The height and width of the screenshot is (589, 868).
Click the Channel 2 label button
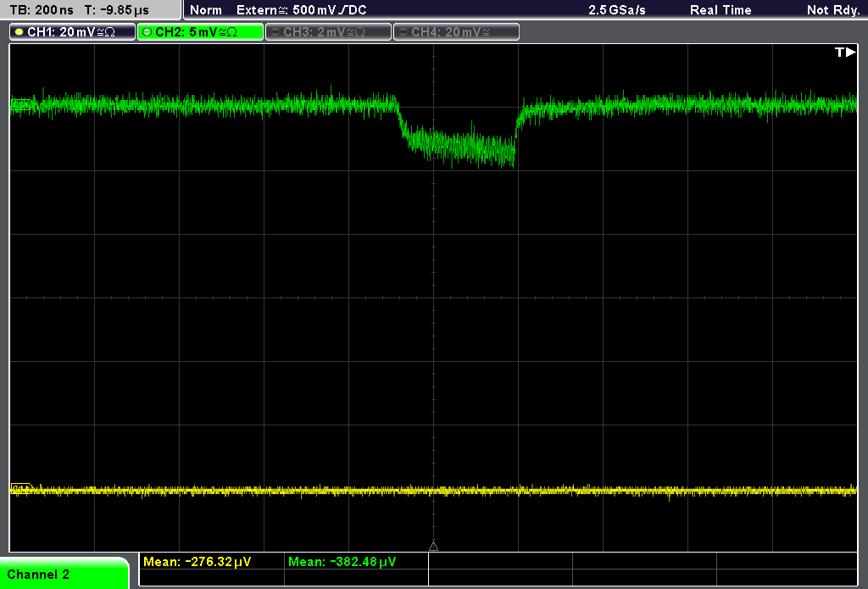click(x=64, y=574)
